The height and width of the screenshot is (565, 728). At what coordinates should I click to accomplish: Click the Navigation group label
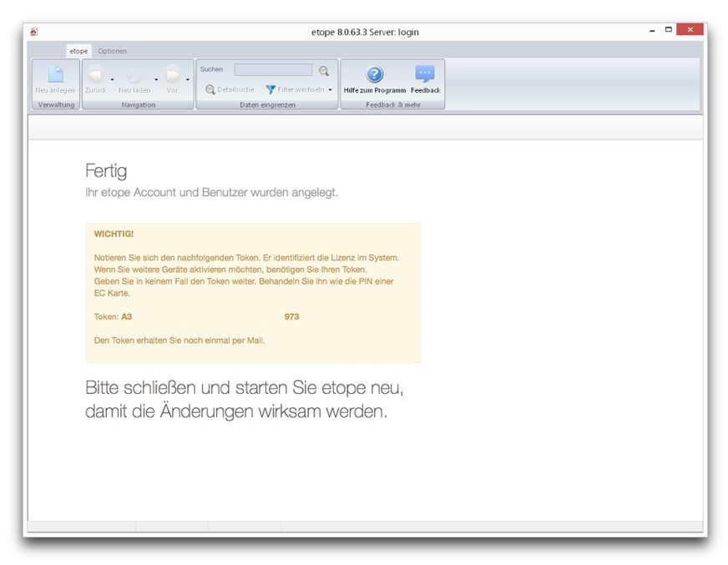click(139, 105)
